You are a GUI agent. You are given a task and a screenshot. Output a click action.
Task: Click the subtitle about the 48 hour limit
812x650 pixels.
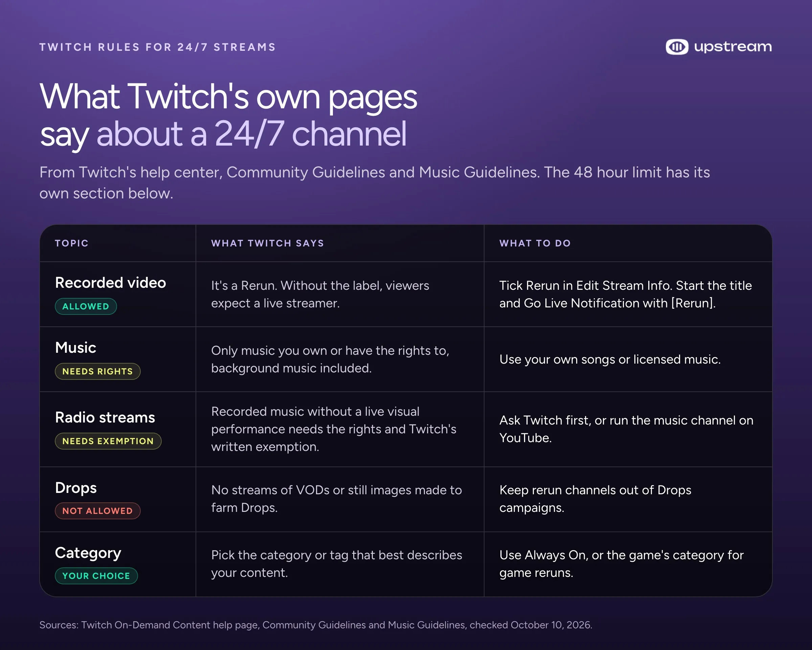(375, 183)
